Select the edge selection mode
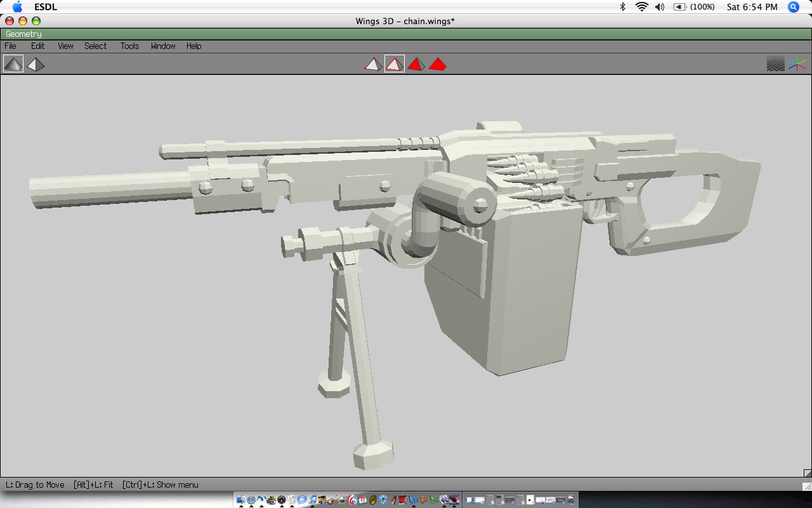The image size is (812, 508). (394, 63)
